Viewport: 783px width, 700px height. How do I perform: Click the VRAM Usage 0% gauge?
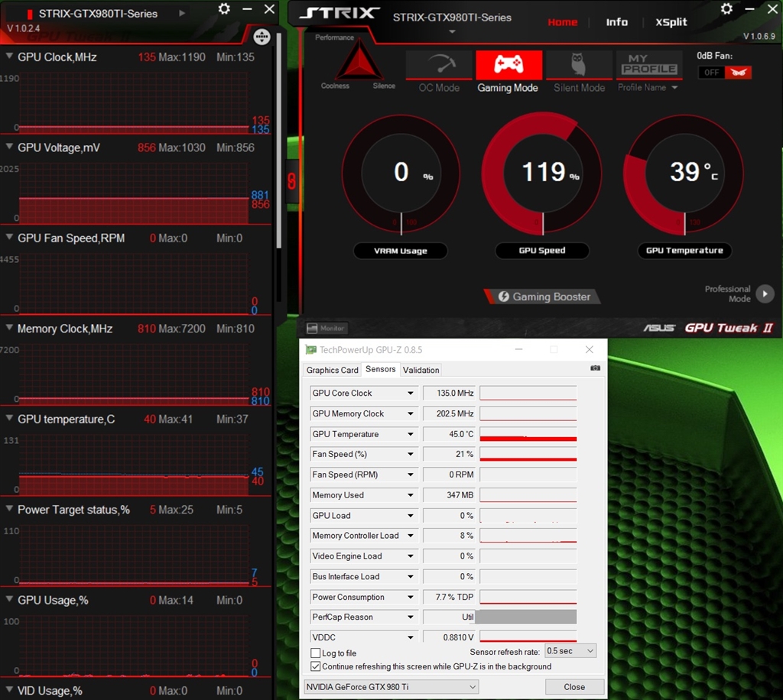(x=401, y=173)
